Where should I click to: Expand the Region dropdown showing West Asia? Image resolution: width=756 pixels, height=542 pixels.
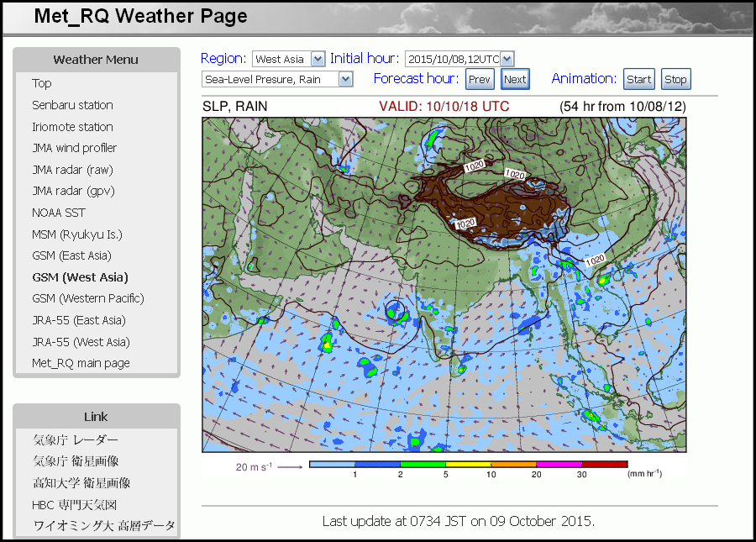288,59
